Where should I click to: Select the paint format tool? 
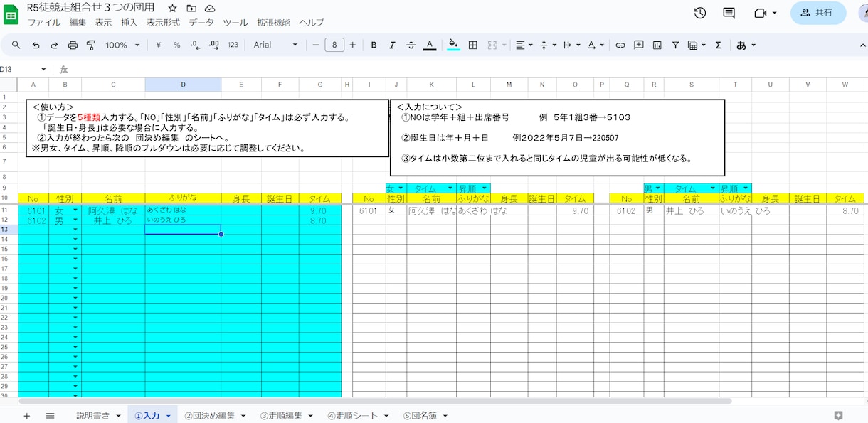[x=91, y=45]
